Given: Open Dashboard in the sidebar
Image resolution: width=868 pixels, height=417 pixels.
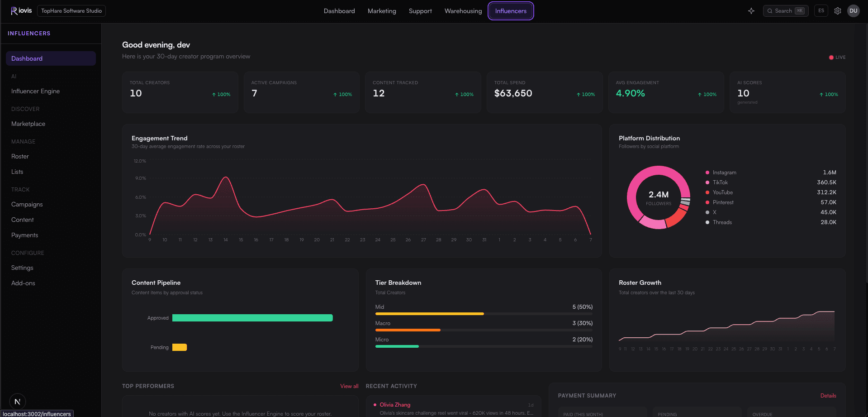Looking at the screenshot, I should [x=51, y=58].
